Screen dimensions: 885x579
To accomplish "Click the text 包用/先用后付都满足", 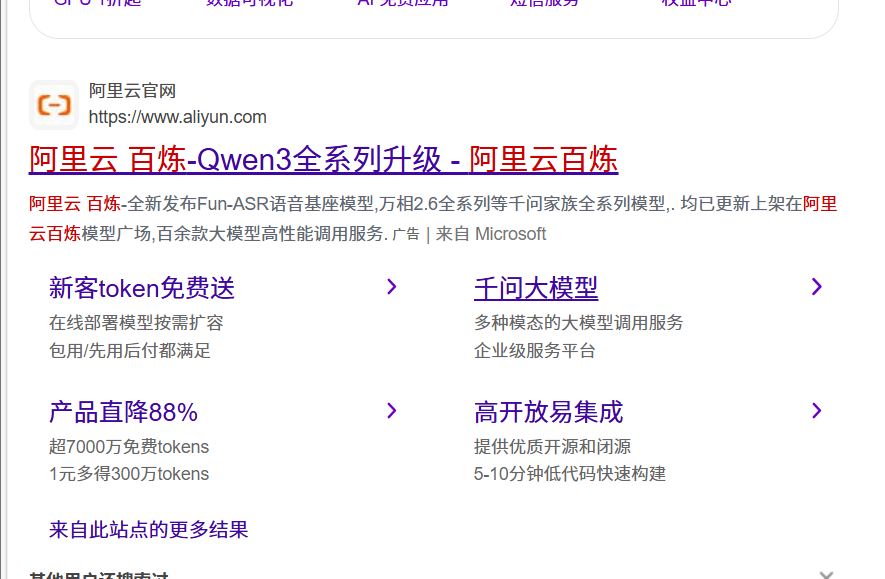I will (129, 350).
